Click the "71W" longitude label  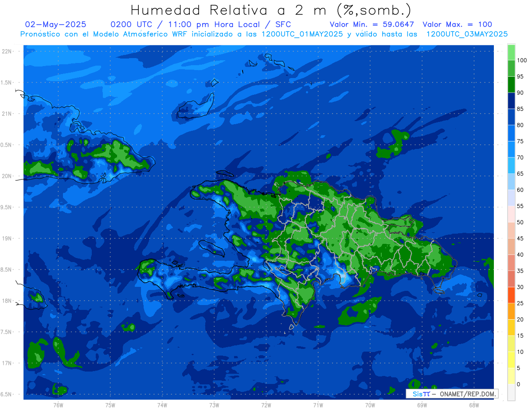click(x=318, y=405)
